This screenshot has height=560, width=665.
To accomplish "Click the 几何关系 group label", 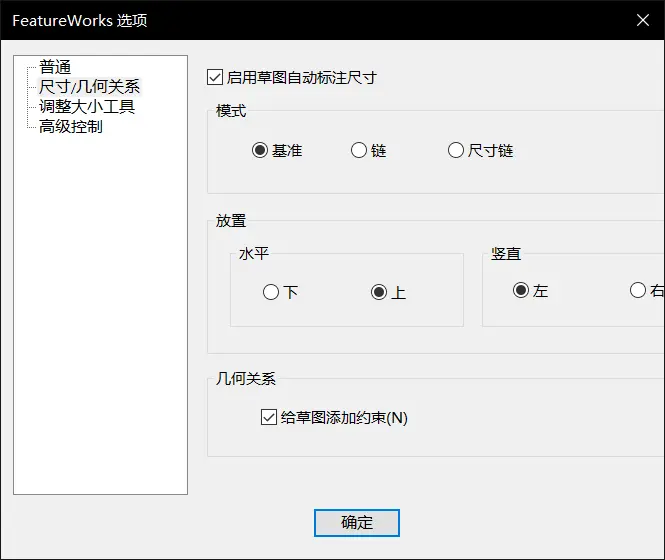I will pos(246,379).
